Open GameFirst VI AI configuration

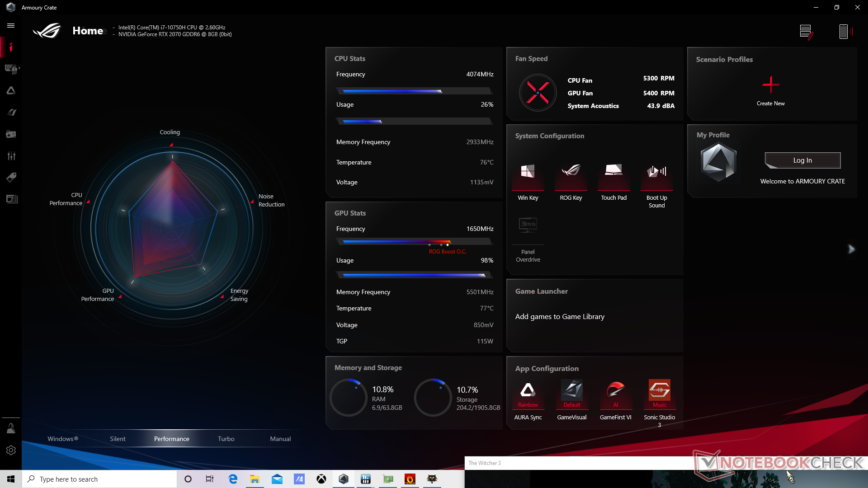(x=616, y=400)
